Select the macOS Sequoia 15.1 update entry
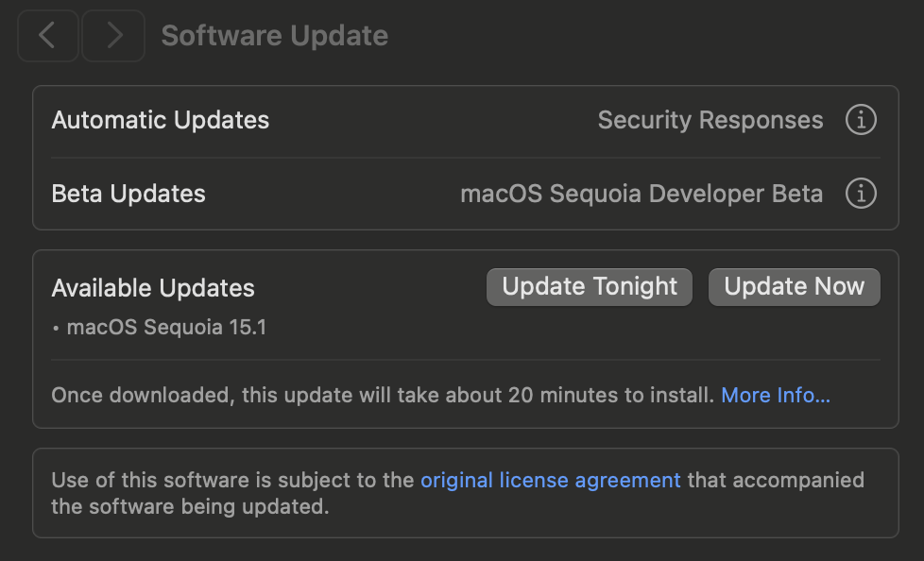Viewport: 924px width, 561px height. (x=166, y=329)
